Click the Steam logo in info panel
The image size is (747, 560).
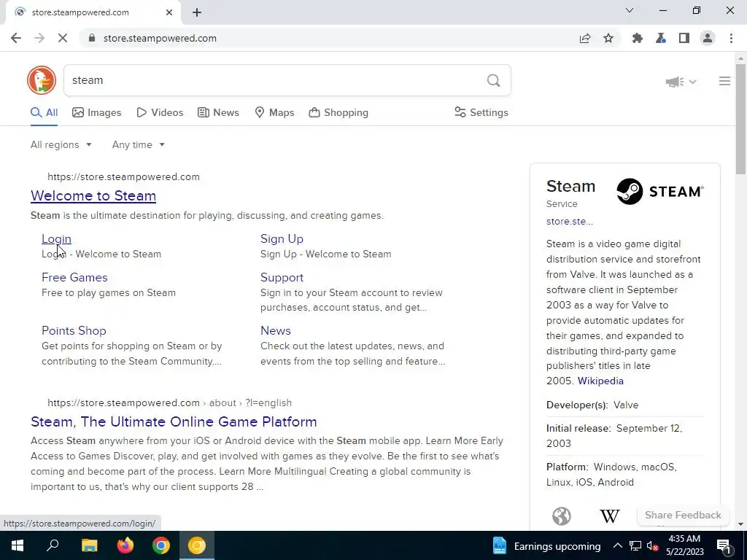[x=659, y=192]
